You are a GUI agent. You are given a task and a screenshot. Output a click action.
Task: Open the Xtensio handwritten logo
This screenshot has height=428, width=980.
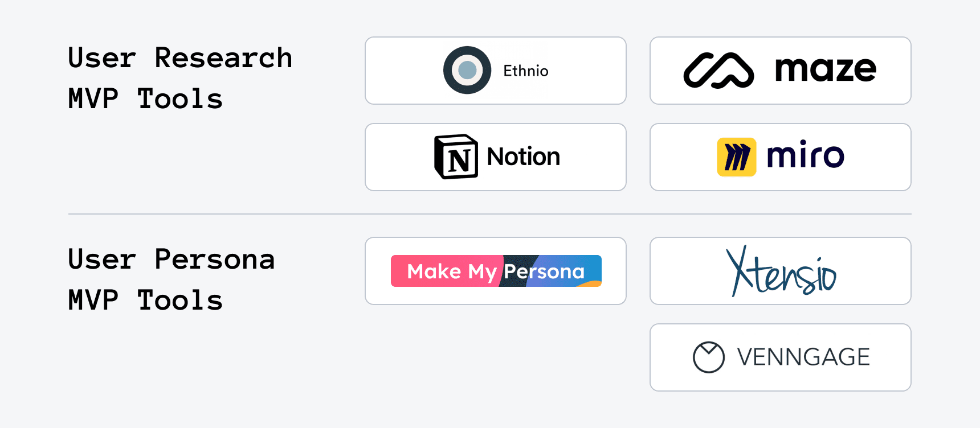(781, 271)
